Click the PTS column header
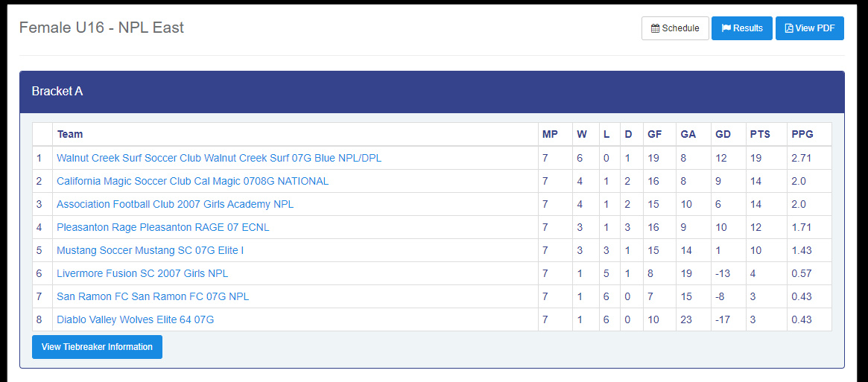 pos(760,134)
